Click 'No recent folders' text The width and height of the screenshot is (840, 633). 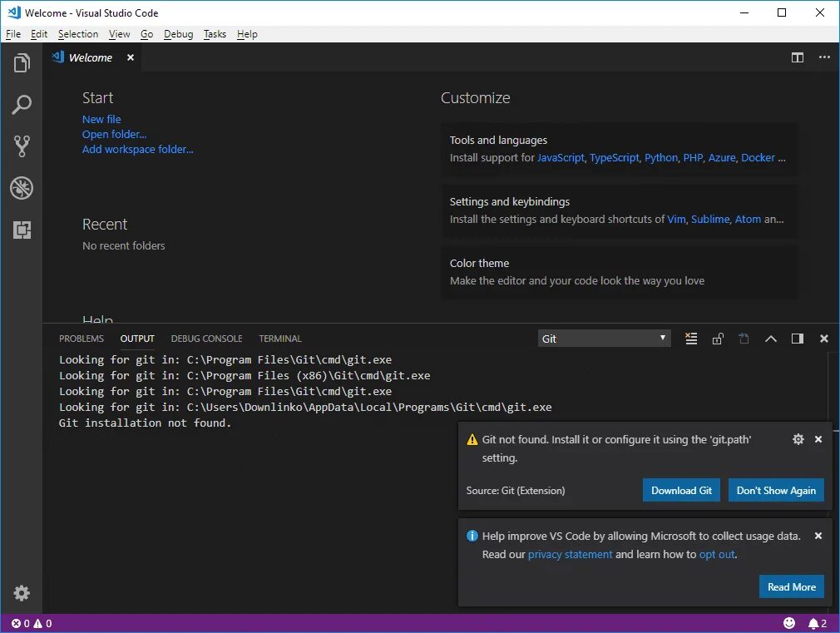(123, 245)
